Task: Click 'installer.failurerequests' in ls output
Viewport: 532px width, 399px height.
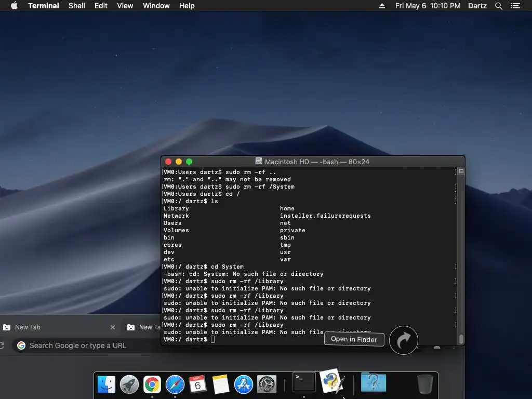Action: (325, 216)
